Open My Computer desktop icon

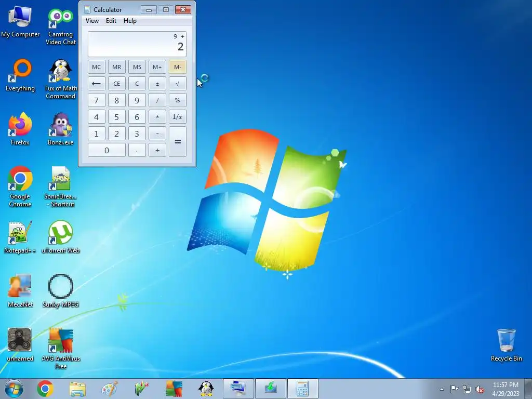pyautogui.click(x=20, y=22)
